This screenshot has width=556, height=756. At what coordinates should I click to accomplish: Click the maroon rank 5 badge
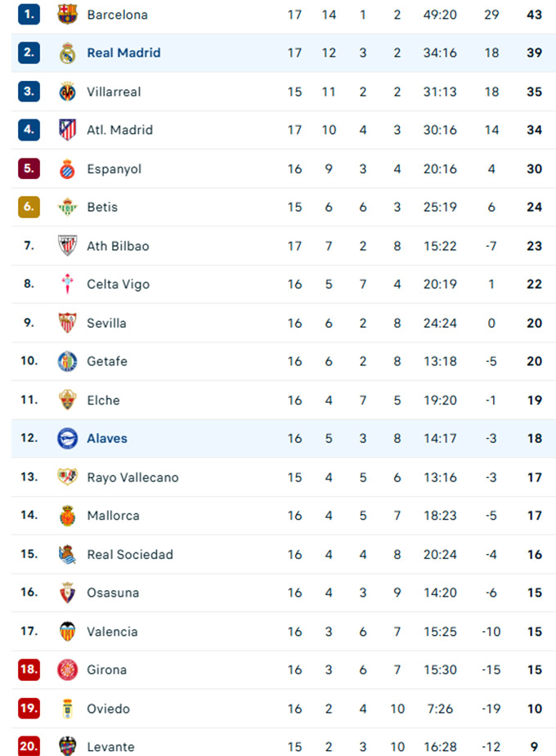(29, 169)
